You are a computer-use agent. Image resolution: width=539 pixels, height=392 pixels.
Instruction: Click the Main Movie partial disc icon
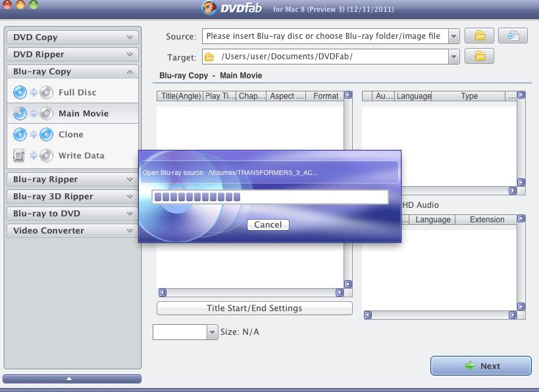click(20, 113)
